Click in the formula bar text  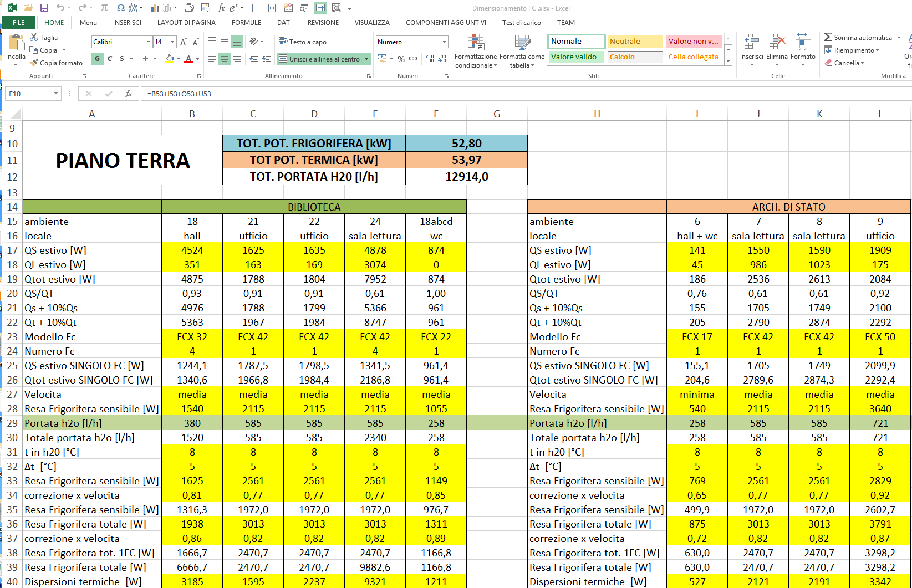(x=179, y=94)
